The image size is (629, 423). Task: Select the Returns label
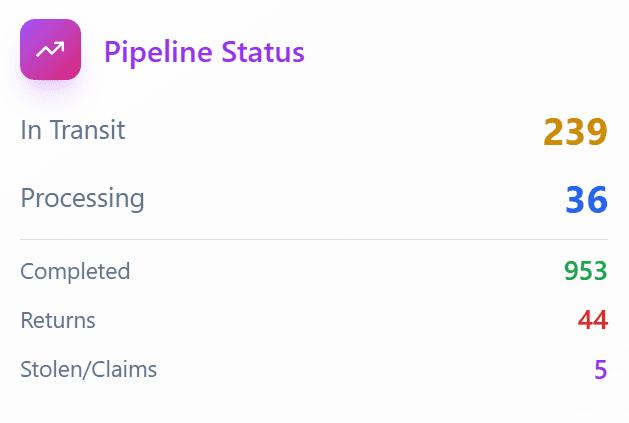[58, 321]
